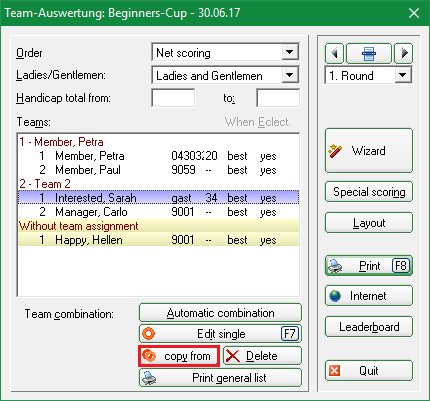
Task: Open the Layout button
Action: click(x=369, y=223)
